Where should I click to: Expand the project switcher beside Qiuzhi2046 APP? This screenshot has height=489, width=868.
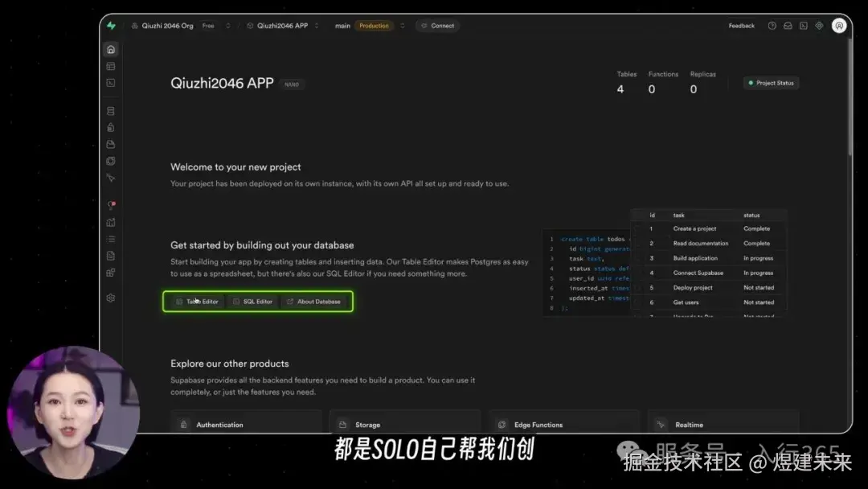point(317,26)
